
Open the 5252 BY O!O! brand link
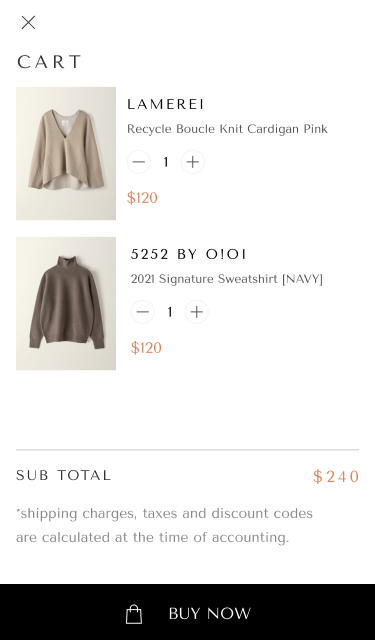pyautogui.click(x=188, y=254)
